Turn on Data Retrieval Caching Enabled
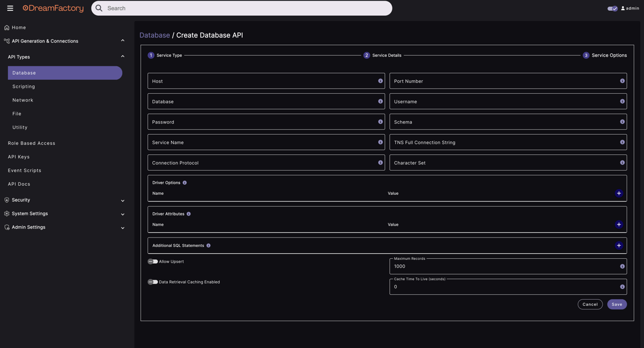The width and height of the screenshot is (644, 348). point(152,282)
